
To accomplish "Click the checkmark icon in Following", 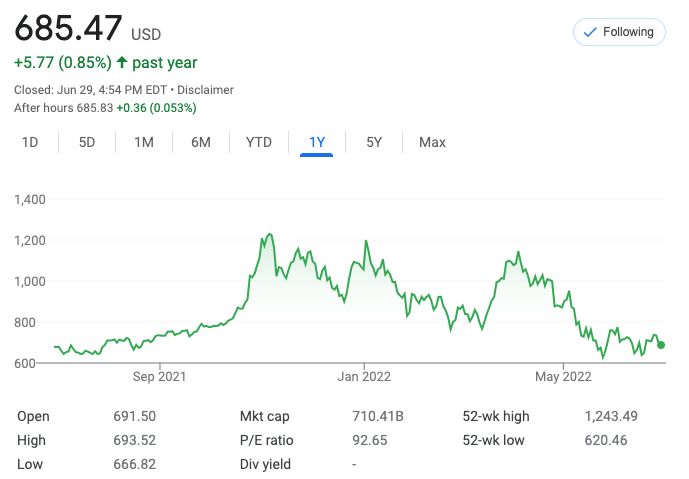I will coord(590,32).
